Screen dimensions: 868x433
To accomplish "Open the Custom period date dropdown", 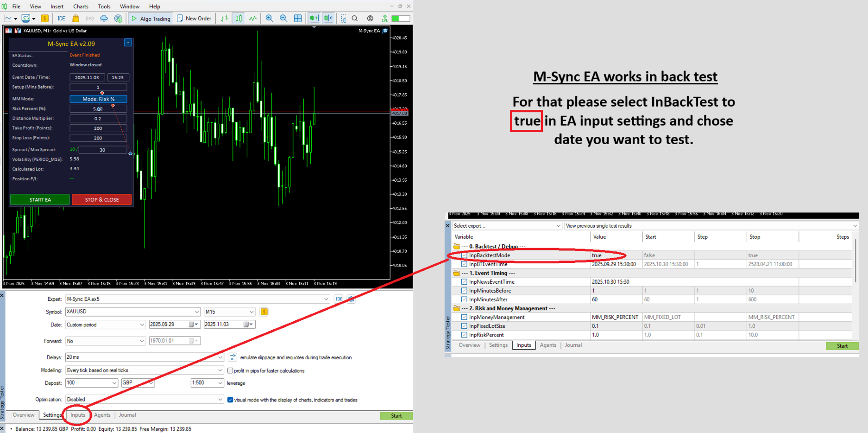I will coord(106,325).
